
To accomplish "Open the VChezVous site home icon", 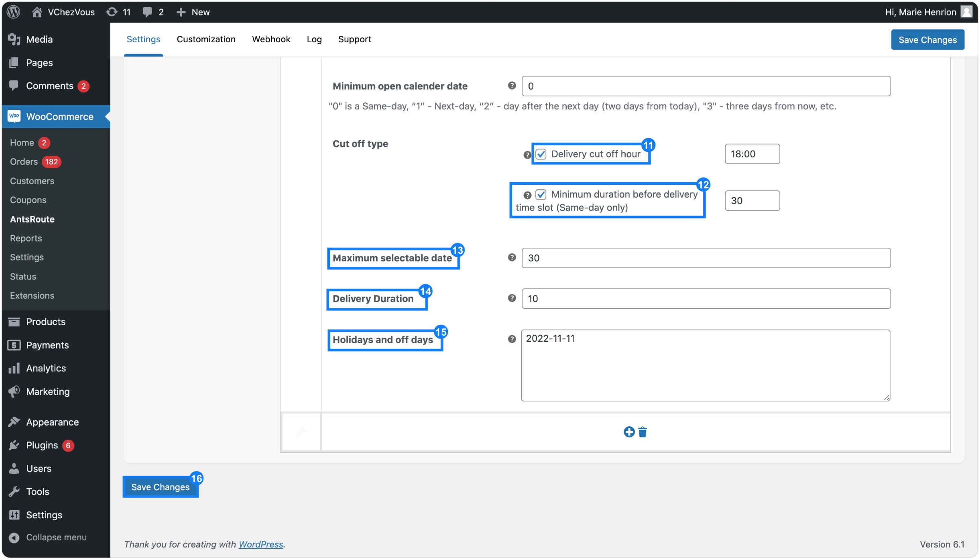I will (37, 12).
